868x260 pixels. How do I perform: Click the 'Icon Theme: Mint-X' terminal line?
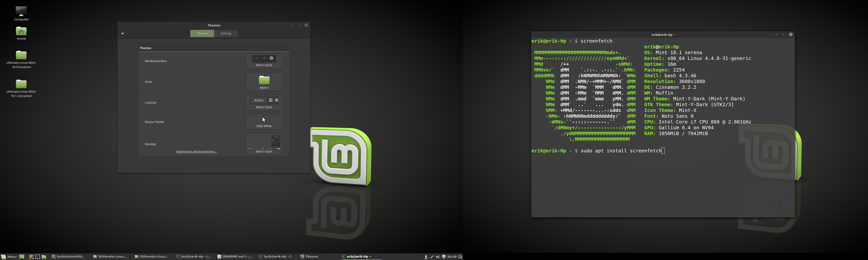(670, 111)
